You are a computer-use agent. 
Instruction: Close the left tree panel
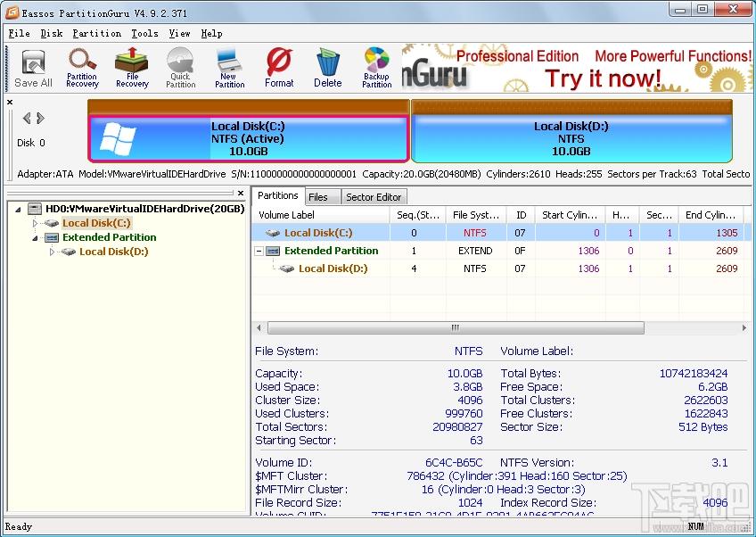(x=241, y=193)
